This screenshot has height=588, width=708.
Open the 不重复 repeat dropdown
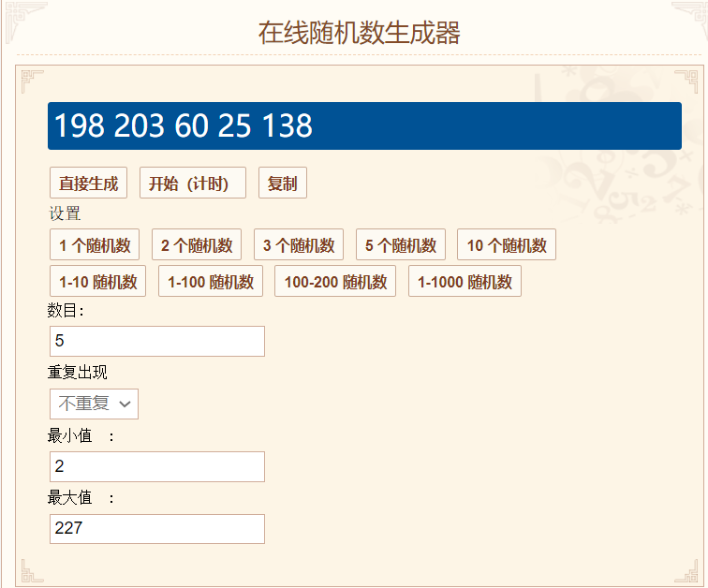pos(94,404)
